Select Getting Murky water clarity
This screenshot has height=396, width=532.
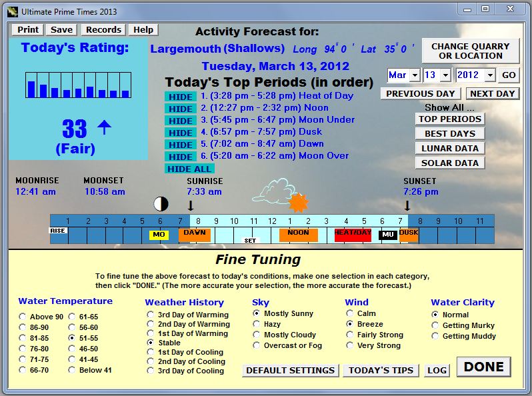[x=435, y=325]
